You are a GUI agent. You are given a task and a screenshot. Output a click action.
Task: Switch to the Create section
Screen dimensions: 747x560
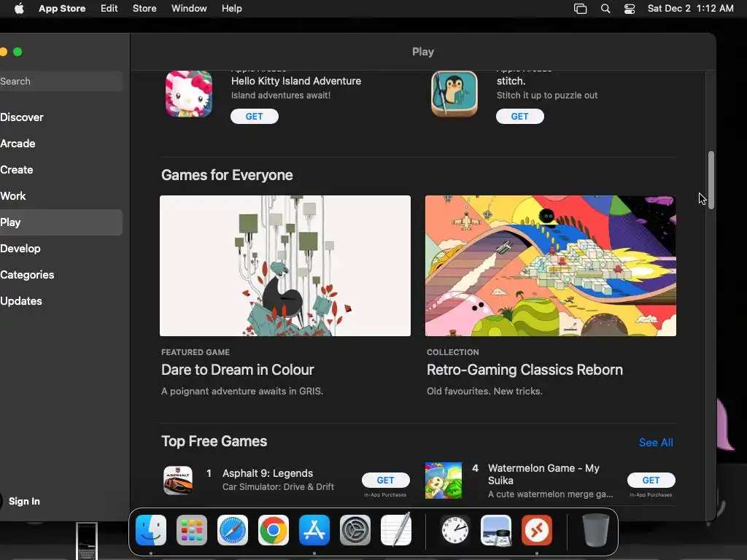tap(61, 169)
